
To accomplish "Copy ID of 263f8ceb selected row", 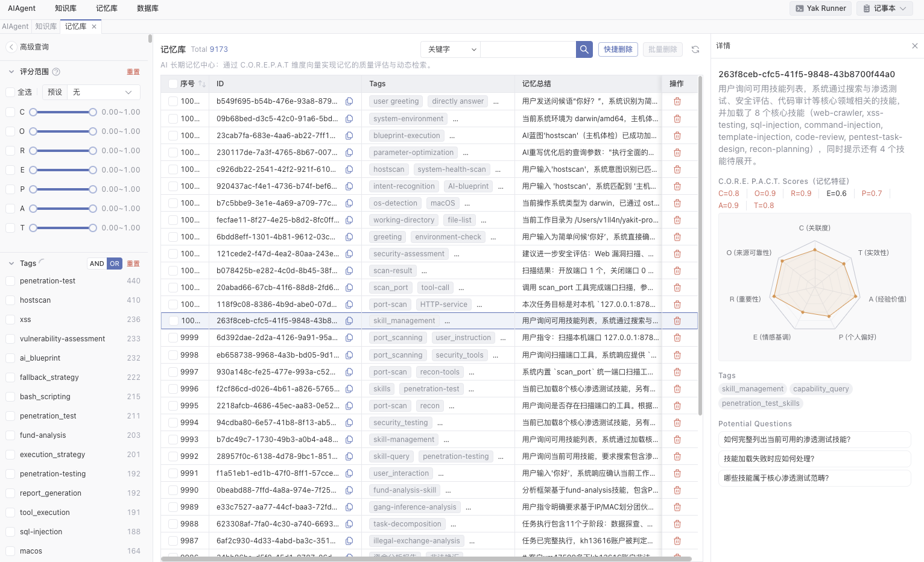I will coord(349,321).
